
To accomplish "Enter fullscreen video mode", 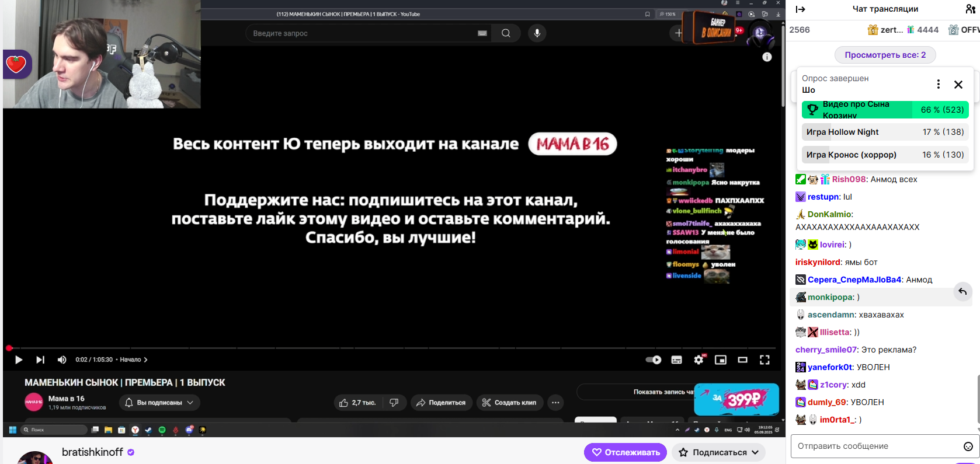I will tap(764, 360).
